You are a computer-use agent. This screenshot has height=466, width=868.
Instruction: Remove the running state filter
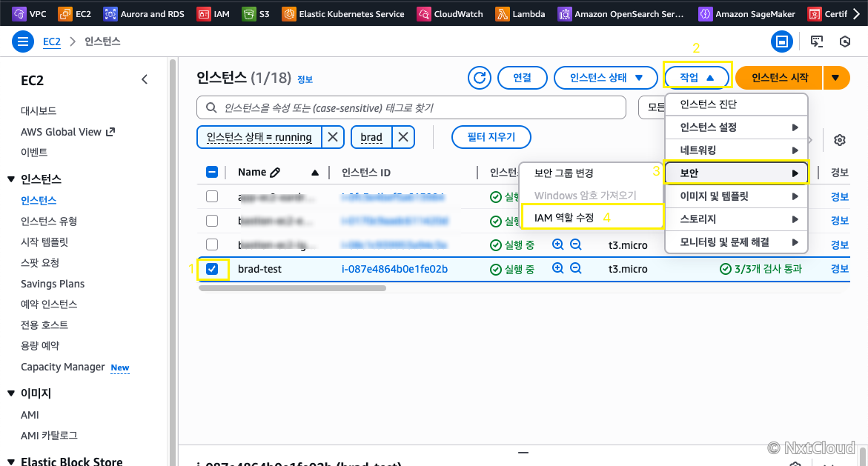(333, 137)
